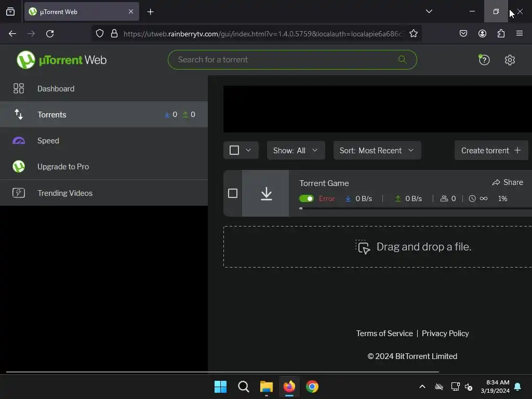532x399 pixels.
Task: Click the © 2024 BitTorrent Limited text
Action: pos(412,356)
